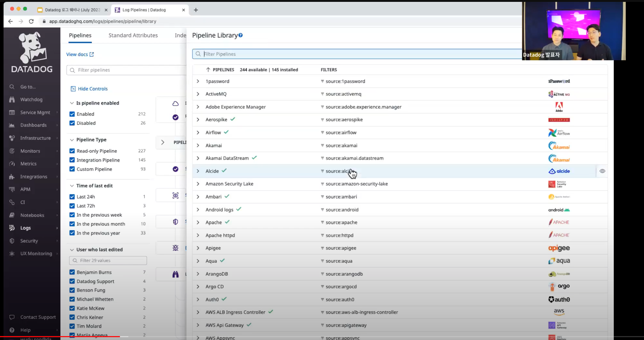Open CI sidebar menu

coord(22,202)
